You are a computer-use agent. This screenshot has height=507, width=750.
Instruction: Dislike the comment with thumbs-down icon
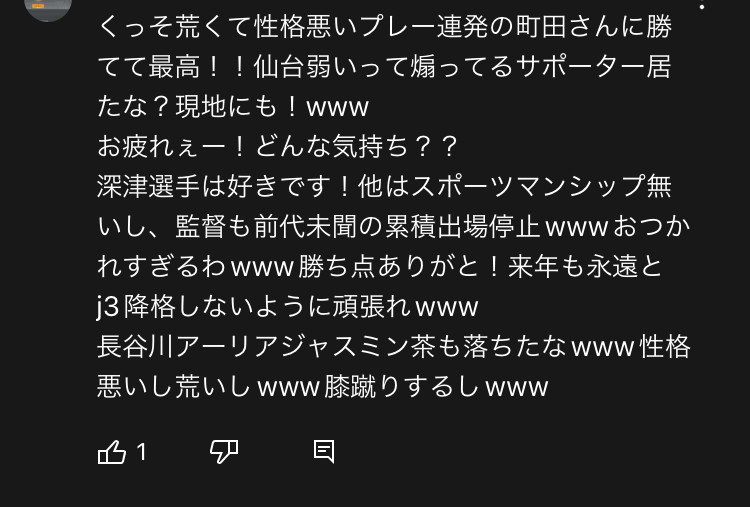[x=224, y=452]
